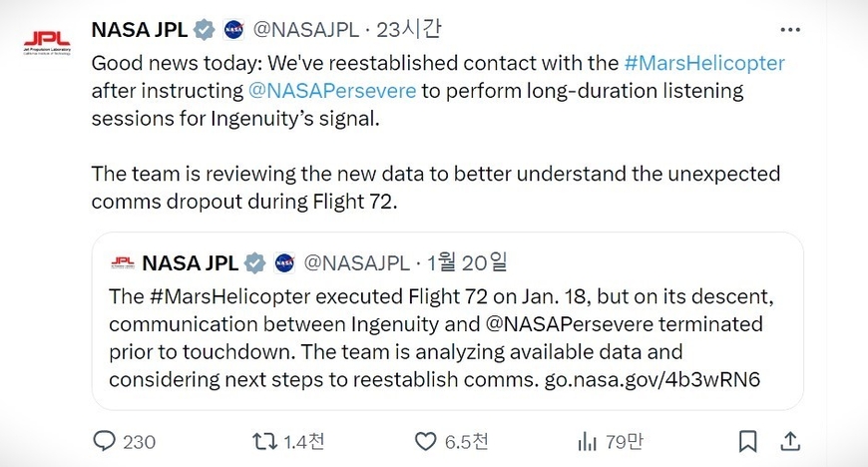Image resolution: width=868 pixels, height=467 pixels.
Task: Open the 230 replies count
Action: tap(139, 442)
